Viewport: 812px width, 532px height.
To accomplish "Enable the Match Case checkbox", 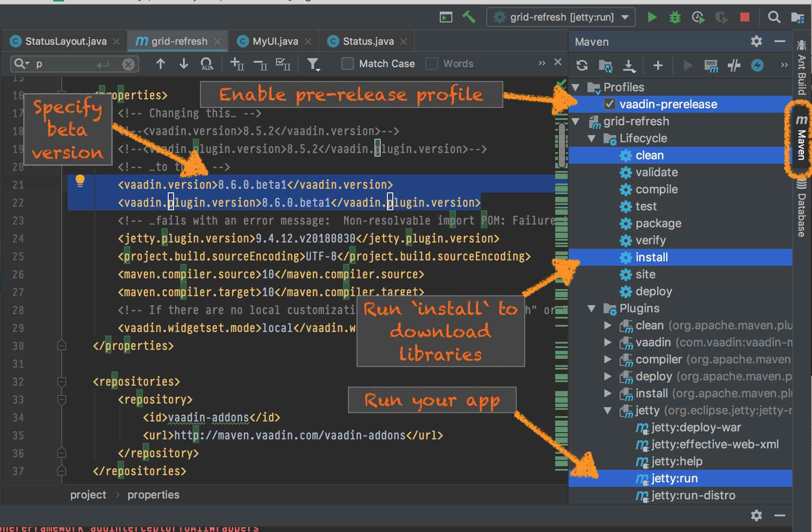I will (x=348, y=64).
